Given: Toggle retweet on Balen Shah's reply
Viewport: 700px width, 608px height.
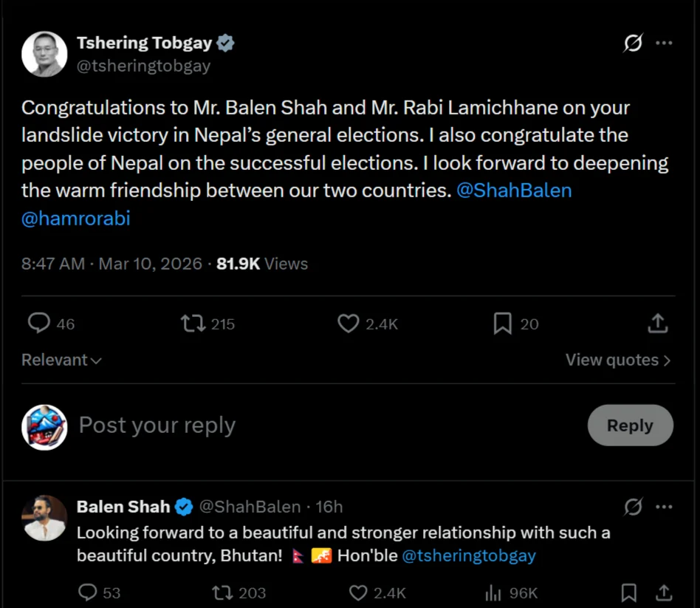Looking at the screenshot, I should click(x=221, y=592).
